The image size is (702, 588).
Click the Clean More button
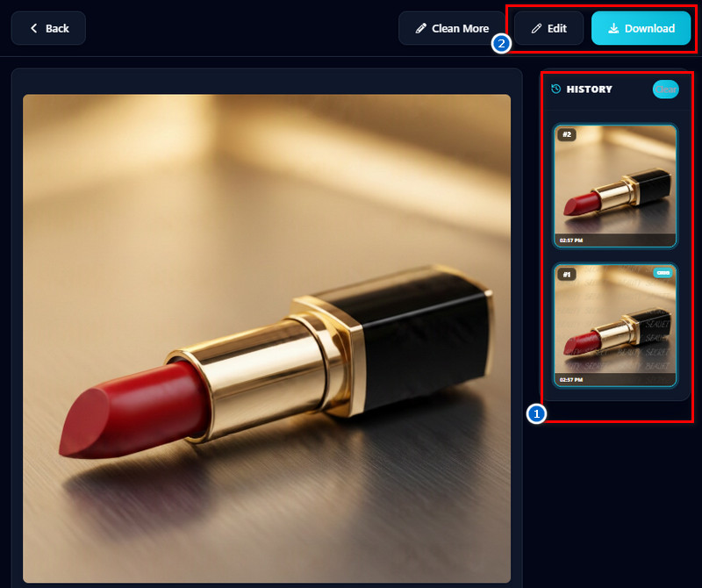pyautogui.click(x=452, y=28)
